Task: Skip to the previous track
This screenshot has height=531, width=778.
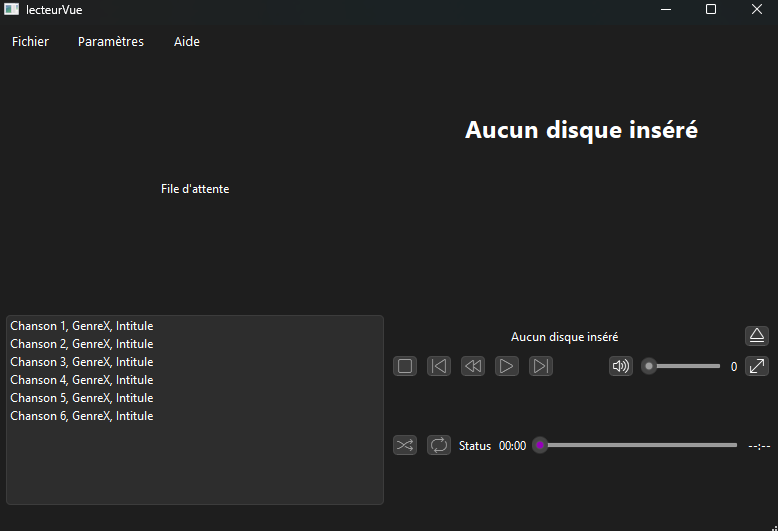Action: (439, 366)
